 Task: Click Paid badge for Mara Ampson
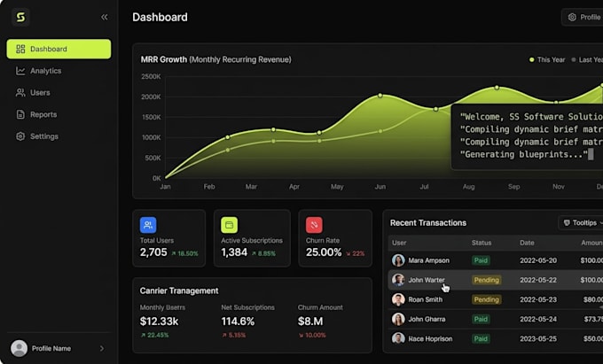[x=481, y=260]
